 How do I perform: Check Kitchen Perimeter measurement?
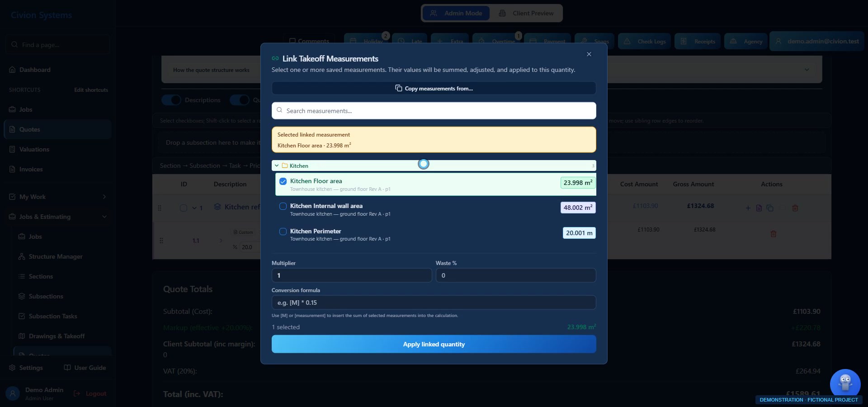point(283,232)
